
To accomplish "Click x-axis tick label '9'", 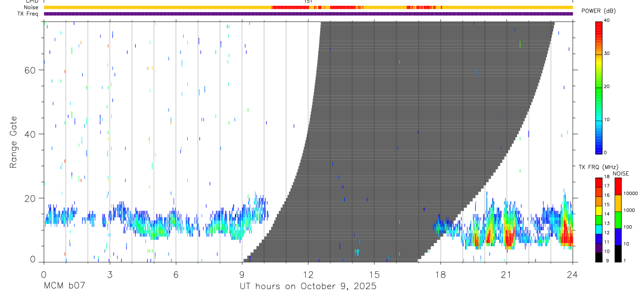I will (x=242, y=274).
